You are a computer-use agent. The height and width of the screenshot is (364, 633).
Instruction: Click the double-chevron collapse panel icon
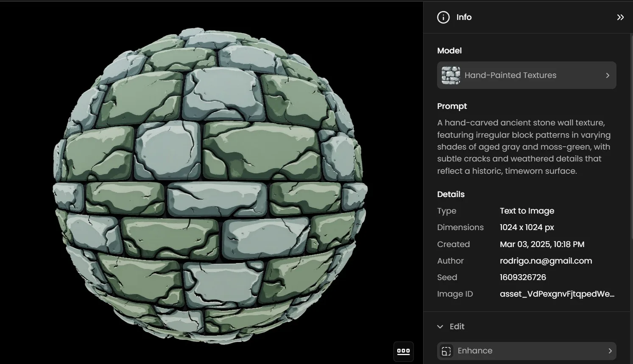coord(621,17)
